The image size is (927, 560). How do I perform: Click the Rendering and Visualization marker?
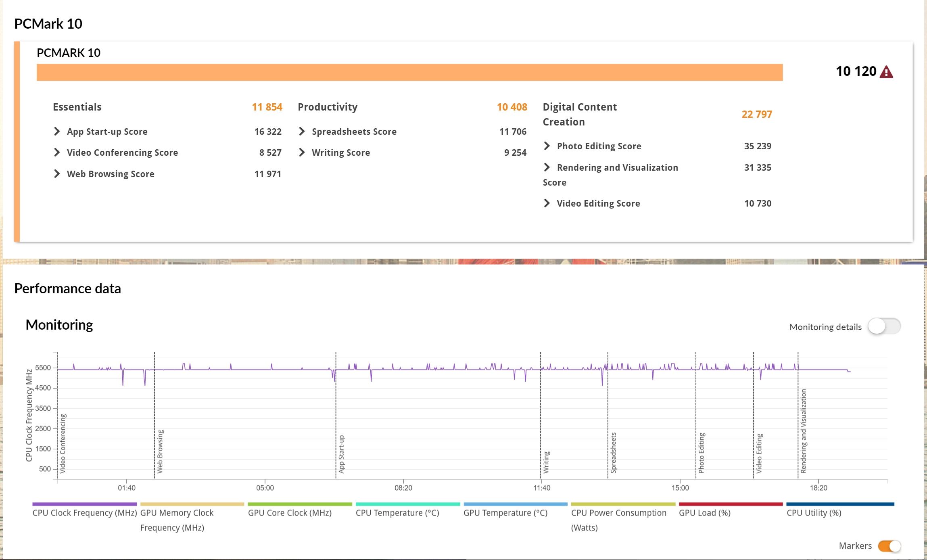pos(804,431)
